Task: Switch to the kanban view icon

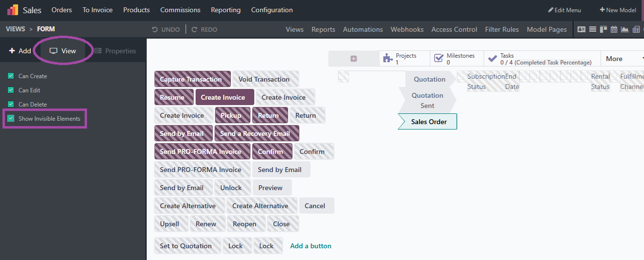Action: coord(603,29)
